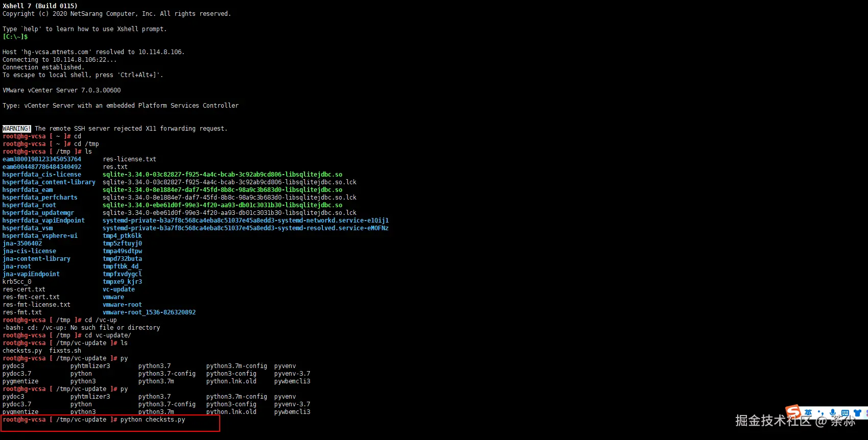Image resolution: width=868 pixels, height=440 pixels.
Task: Click the 'systemd-networkd.service-e10ij1' directory entry
Action: click(x=246, y=221)
